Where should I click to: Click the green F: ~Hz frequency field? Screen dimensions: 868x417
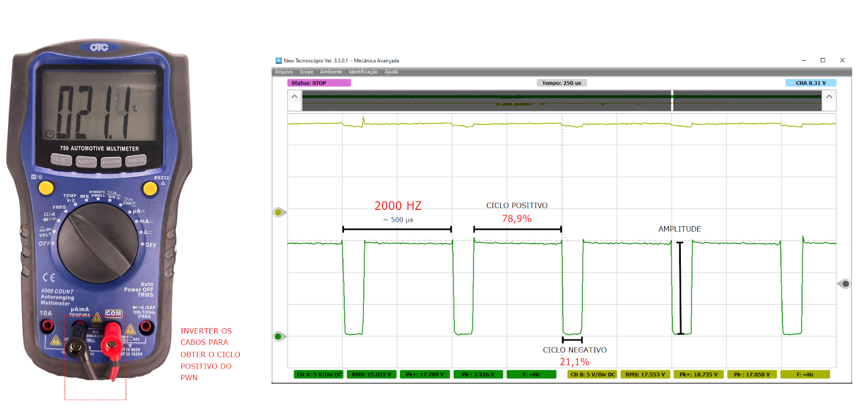click(x=531, y=374)
